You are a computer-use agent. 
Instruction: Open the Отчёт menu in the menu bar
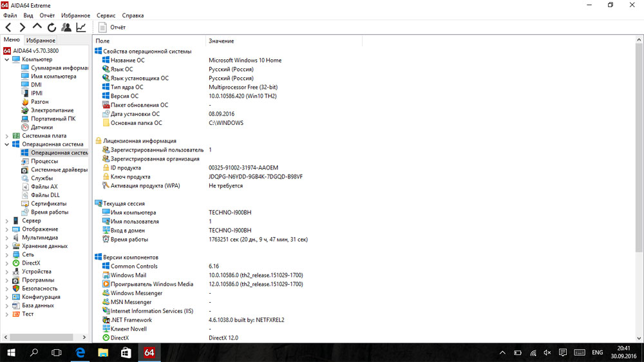(x=47, y=15)
